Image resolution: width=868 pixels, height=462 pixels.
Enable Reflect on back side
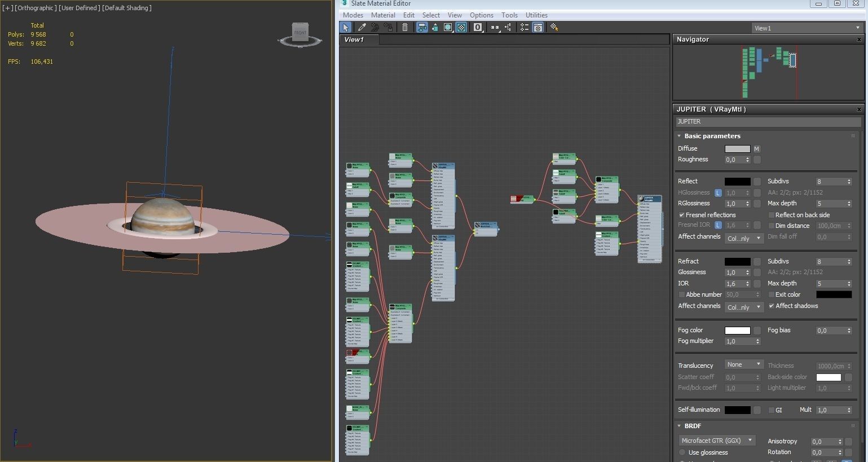tap(771, 215)
